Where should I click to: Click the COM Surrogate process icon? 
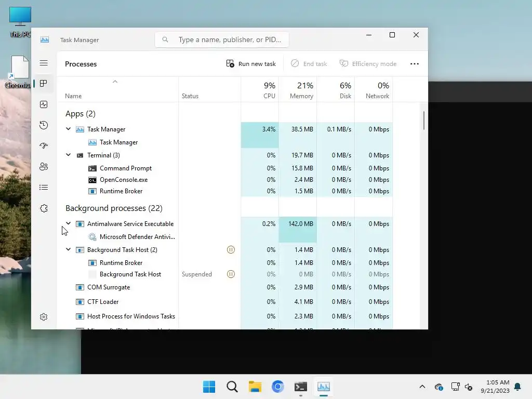pos(79,287)
